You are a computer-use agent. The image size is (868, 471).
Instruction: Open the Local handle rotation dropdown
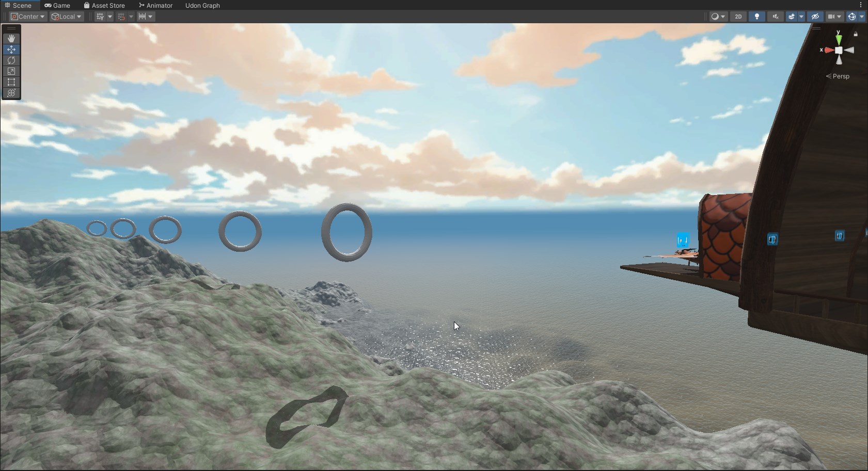coord(67,17)
